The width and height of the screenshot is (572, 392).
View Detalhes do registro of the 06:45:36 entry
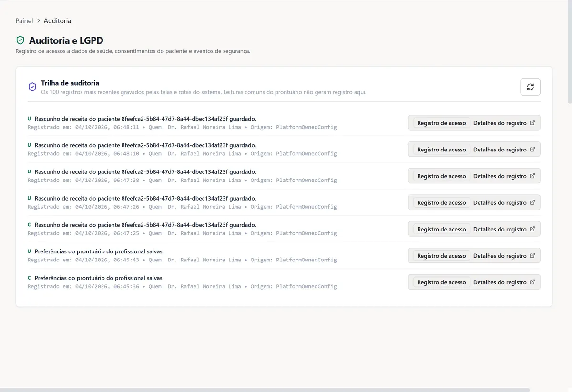point(504,282)
